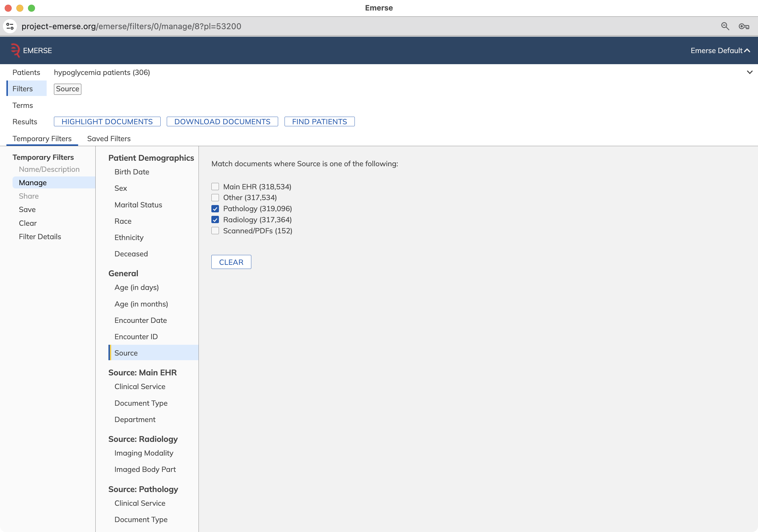Click the CLEAR button under sources

[x=231, y=262]
